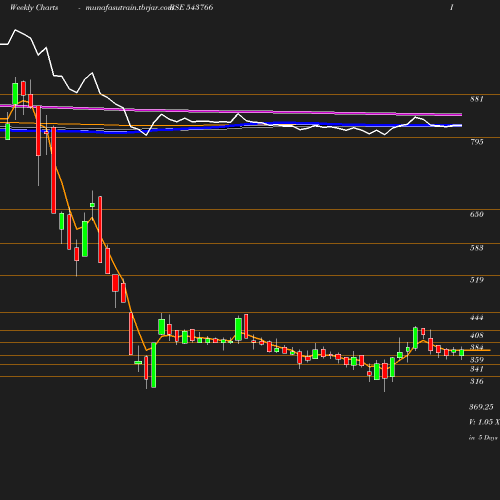The height and width of the screenshot is (500, 500).
Task: Click the 650 price level label
Action: 477,214
